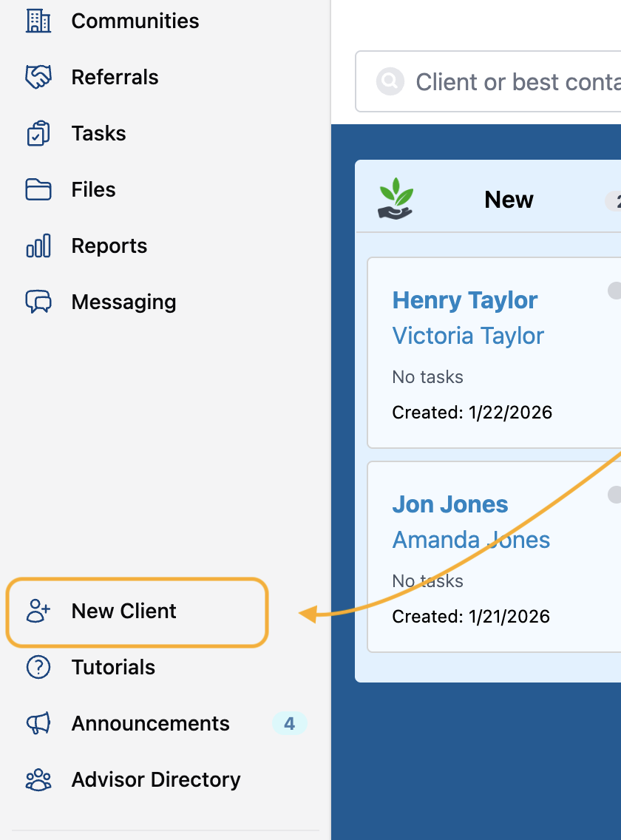The height and width of the screenshot is (840, 621).
Task: Open Tutorials from the sidebar
Action: (113, 668)
